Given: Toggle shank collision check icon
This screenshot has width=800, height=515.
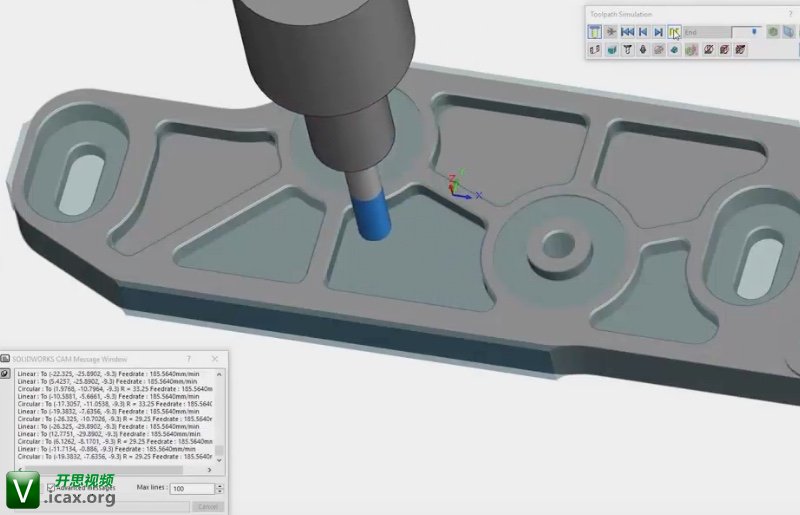Looking at the screenshot, I should 740,50.
